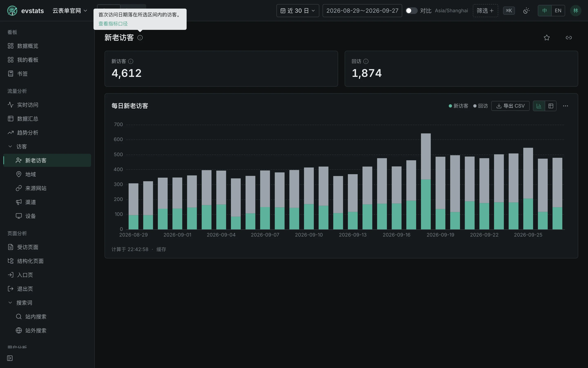The width and height of the screenshot is (588, 368).
Task: Open 入口页 in the sidebar
Action: pos(47,275)
